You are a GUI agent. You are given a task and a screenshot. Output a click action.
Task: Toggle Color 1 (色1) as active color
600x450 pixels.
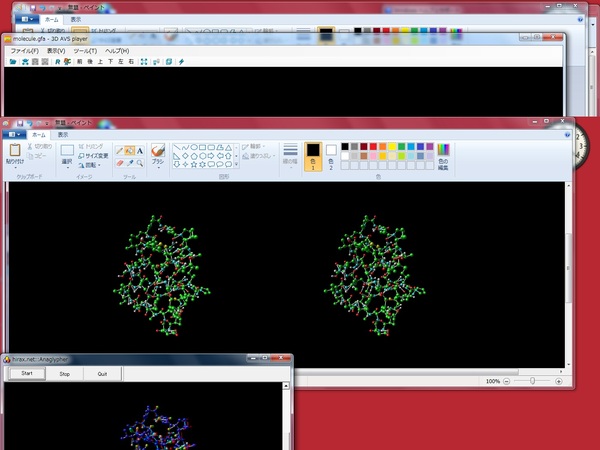(312, 154)
